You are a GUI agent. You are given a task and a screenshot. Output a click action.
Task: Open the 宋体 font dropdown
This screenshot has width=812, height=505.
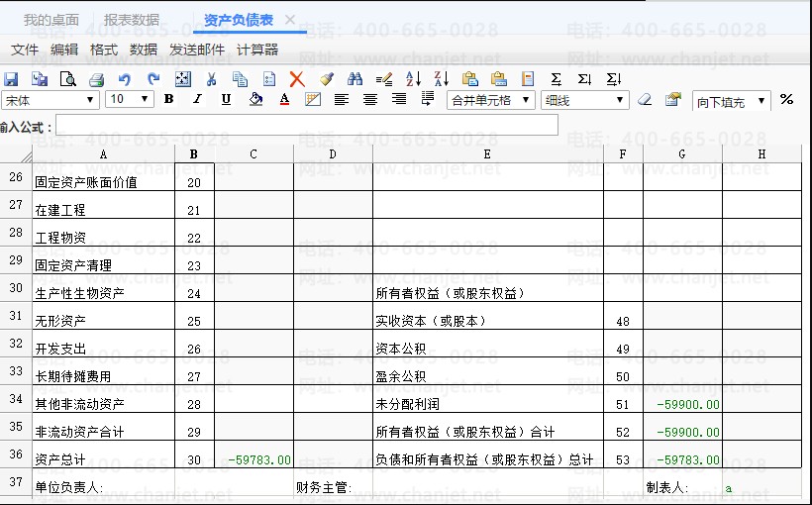click(x=51, y=100)
